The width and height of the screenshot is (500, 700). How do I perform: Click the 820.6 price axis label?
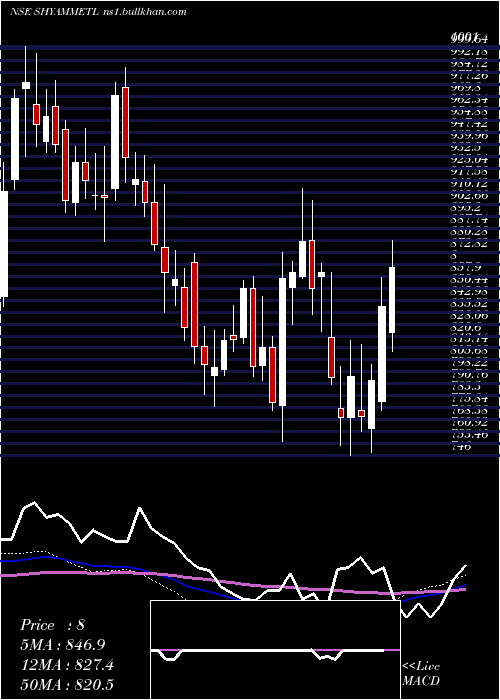(x=466, y=328)
